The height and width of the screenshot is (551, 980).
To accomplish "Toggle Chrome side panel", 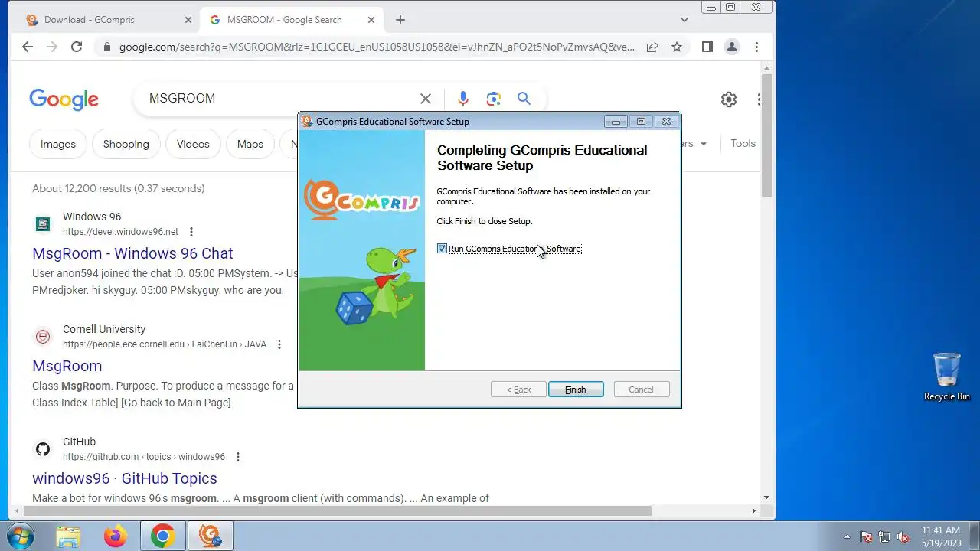I will (707, 47).
